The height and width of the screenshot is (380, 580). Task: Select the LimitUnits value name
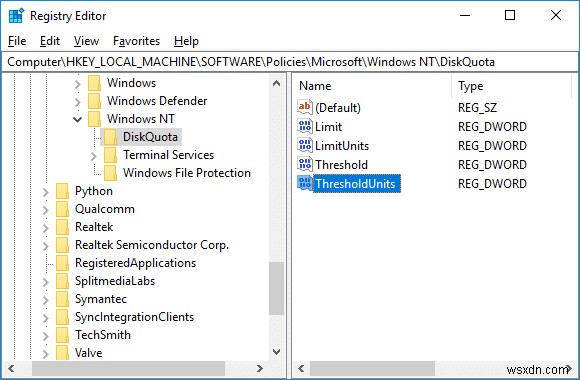342,145
